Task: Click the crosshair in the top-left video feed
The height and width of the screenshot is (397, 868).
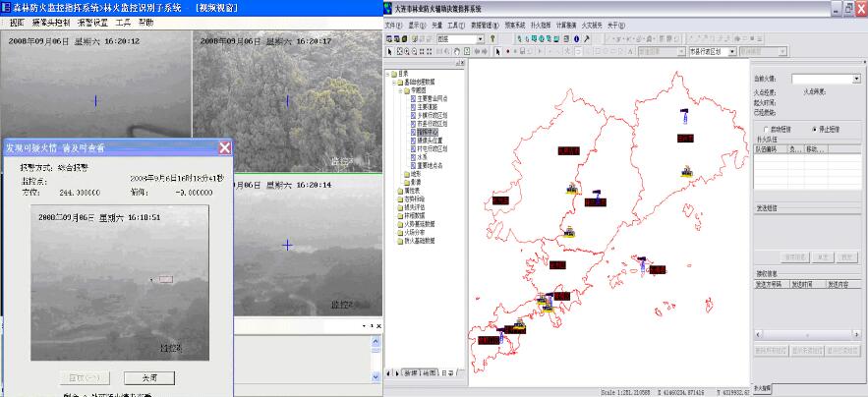Action: (94, 101)
